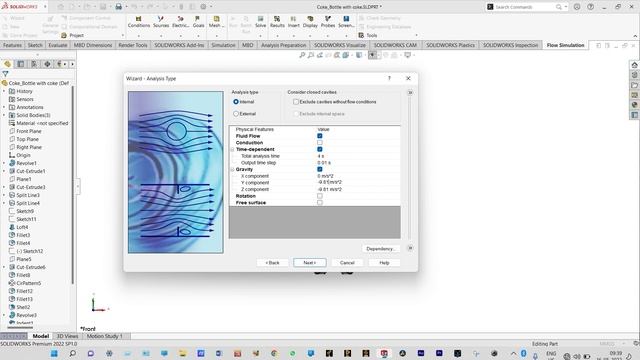Image resolution: width=640 pixels, height=360 pixels.
Task: Open the Motion Study 1 tab
Action: [x=104, y=336]
